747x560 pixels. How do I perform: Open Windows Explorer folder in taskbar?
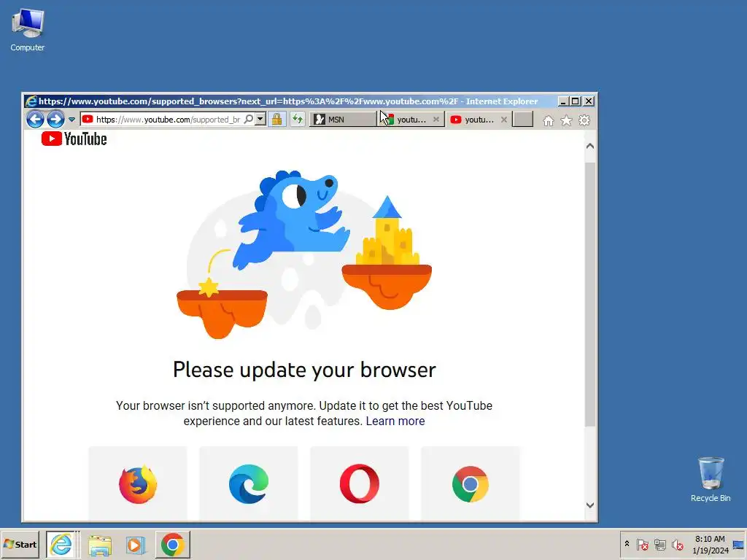point(99,545)
